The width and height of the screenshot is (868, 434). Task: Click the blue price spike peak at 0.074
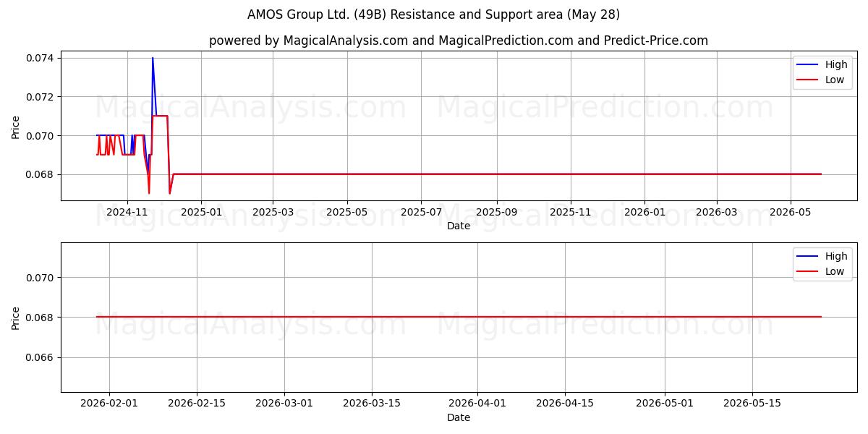click(x=153, y=58)
